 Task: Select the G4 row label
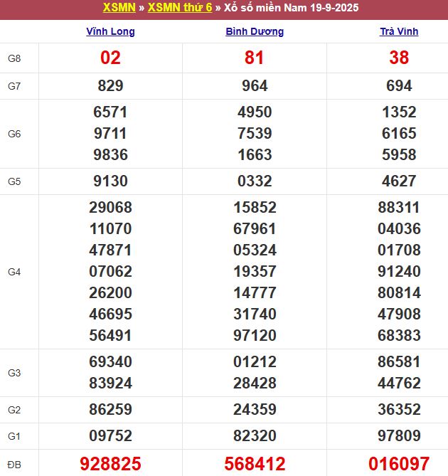click(14, 272)
